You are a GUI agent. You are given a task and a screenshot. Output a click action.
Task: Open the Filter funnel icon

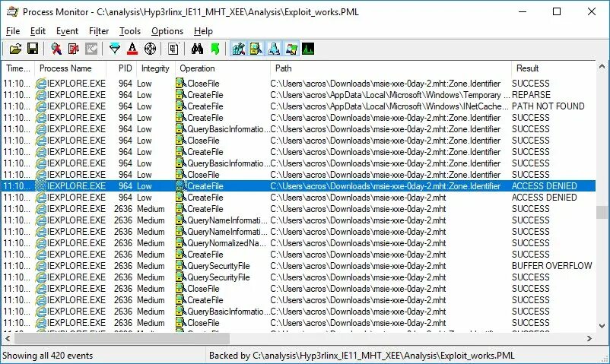115,49
